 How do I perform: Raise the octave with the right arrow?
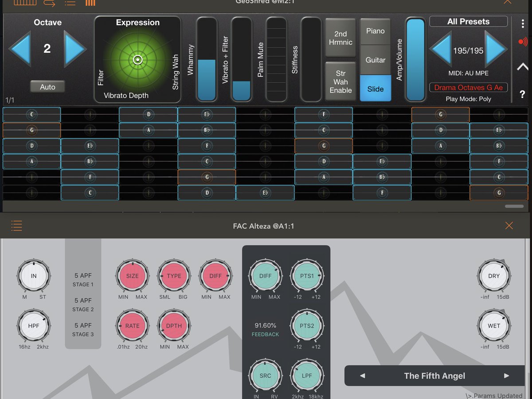click(75, 49)
